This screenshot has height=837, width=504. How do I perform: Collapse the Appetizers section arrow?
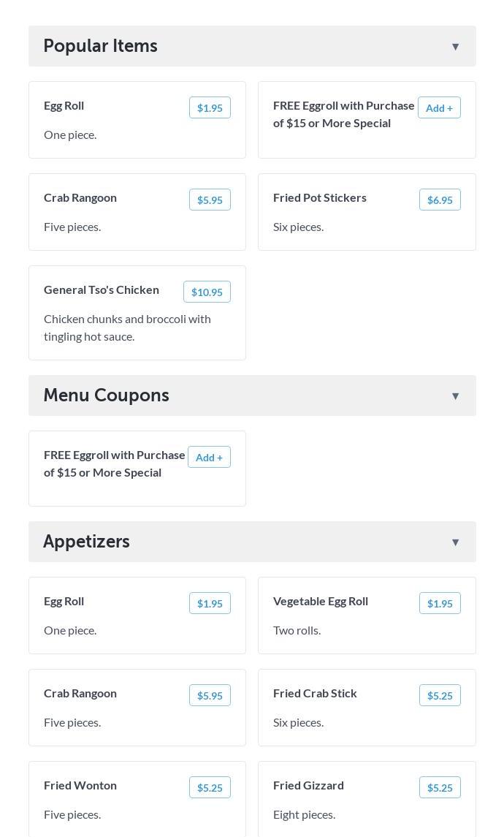pyautogui.click(x=455, y=542)
